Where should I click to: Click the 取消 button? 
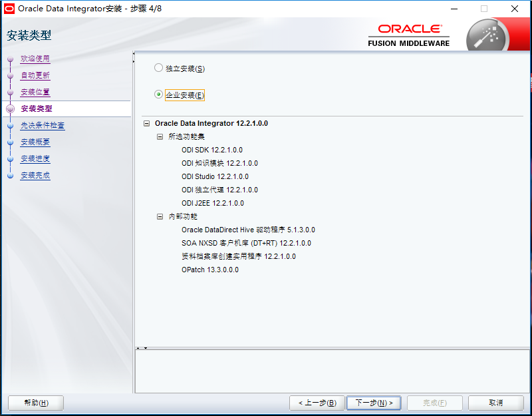tap(496, 403)
